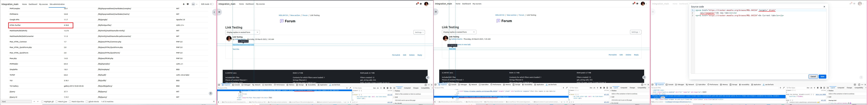Click Save in Source code dialog

822,77
